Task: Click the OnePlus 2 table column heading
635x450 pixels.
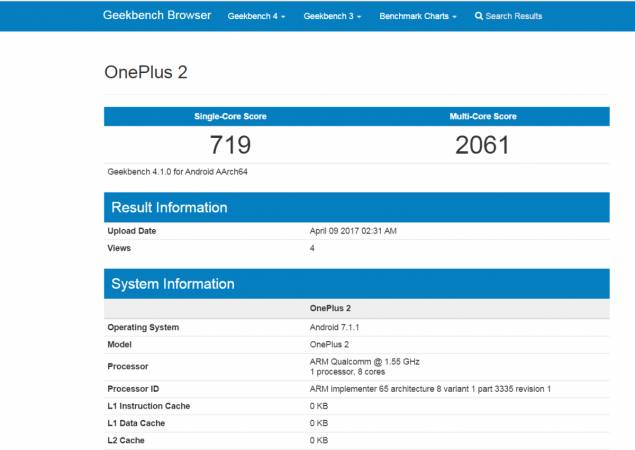Action: [x=330, y=308]
